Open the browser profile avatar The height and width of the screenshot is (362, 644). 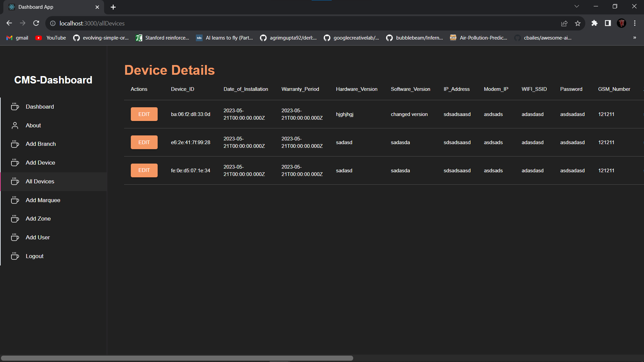pos(622,23)
